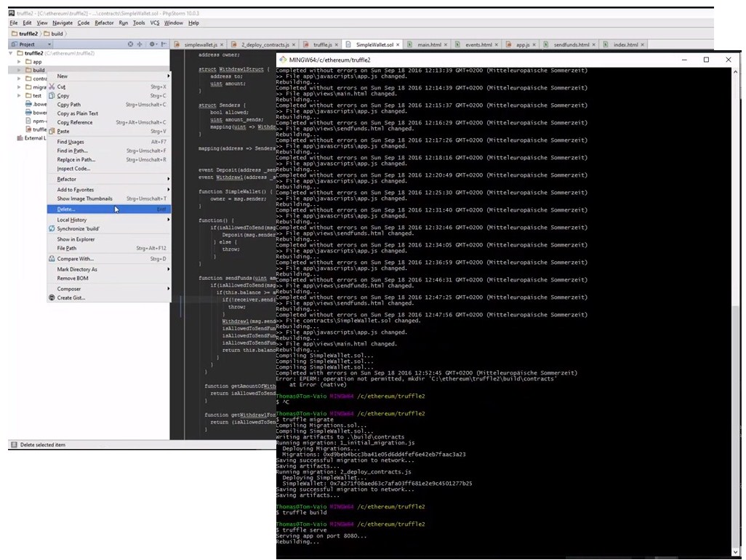Choose Find Usages from context menu
This screenshot has width=746, height=560.
click(108, 142)
